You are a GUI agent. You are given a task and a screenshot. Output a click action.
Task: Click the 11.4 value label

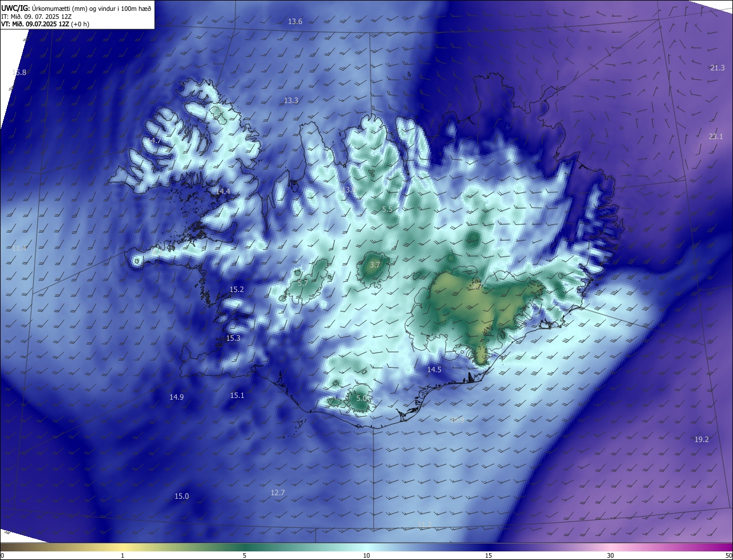tap(19, 249)
